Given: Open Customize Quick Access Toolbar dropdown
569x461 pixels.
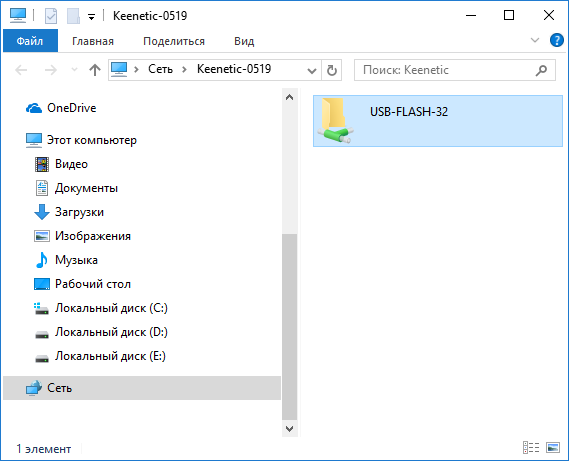Looking at the screenshot, I should click(x=91, y=16).
